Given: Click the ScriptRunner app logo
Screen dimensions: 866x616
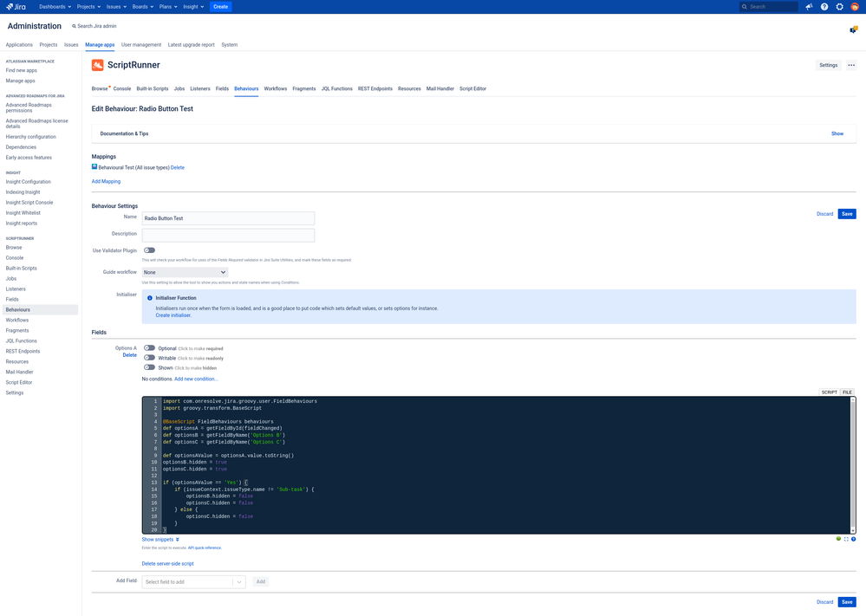Looking at the screenshot, I should [98, 64].
